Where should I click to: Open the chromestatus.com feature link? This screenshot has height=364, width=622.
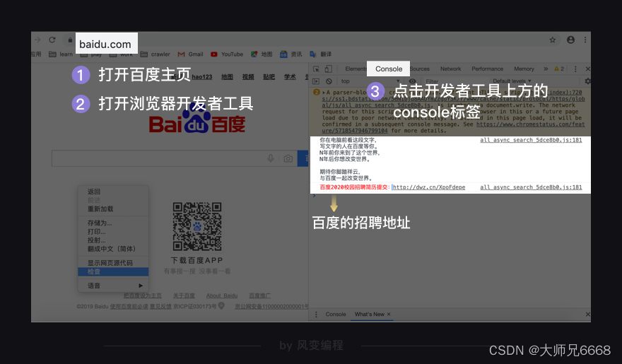[x=453, y=127]
